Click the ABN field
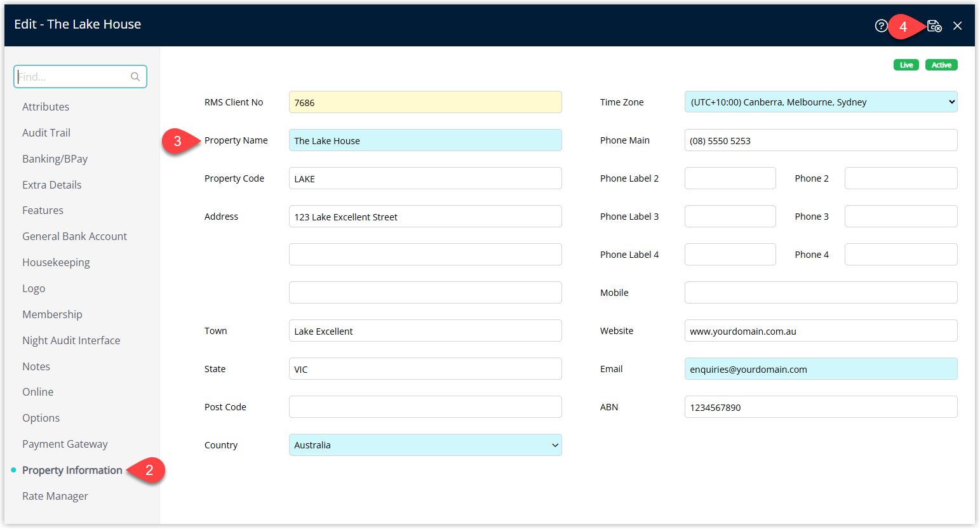Screen dimensions: 980x529 [x=821, y=406]
